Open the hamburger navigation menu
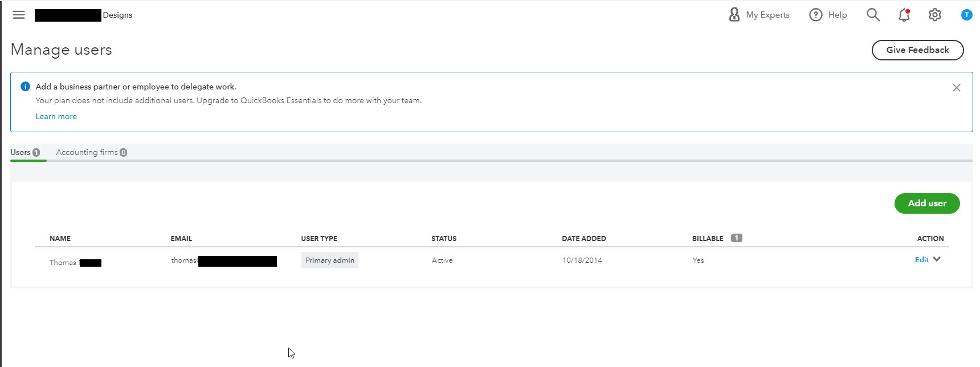980x367 pixels. [x=19, y=15]
